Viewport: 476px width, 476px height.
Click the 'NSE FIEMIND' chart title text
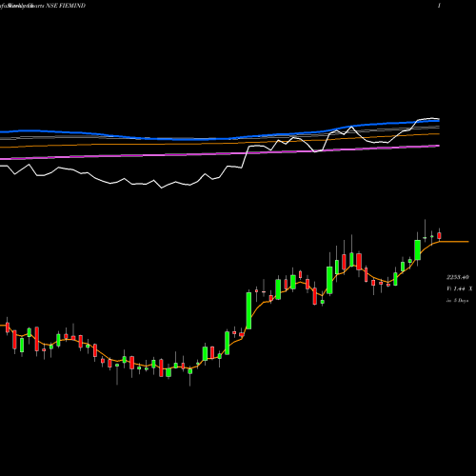[x=66, y=6]
